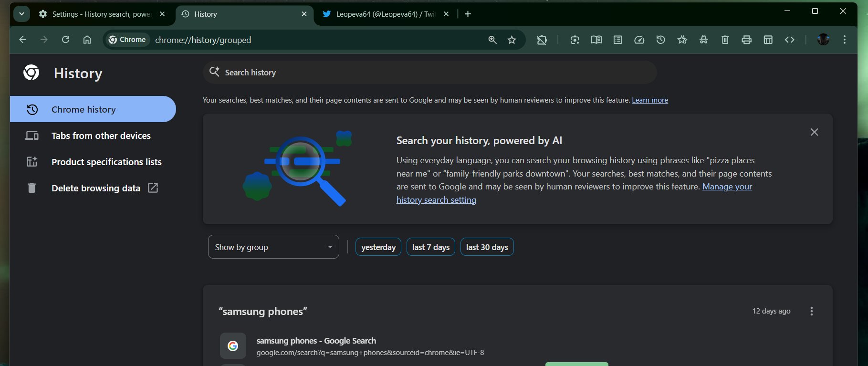
Task: Open Delete browsing data link
Action: 93,188
